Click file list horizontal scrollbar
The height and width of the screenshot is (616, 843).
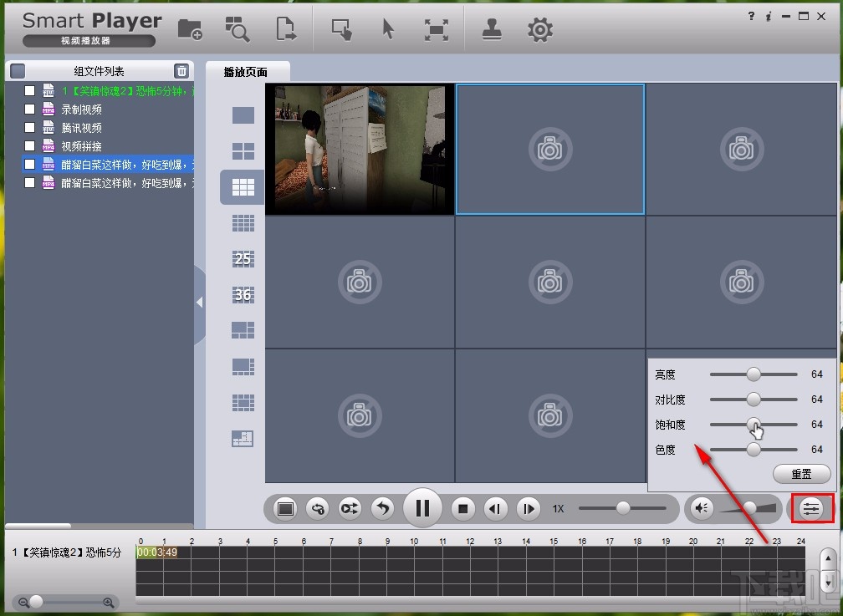click(x=38, y=526)
